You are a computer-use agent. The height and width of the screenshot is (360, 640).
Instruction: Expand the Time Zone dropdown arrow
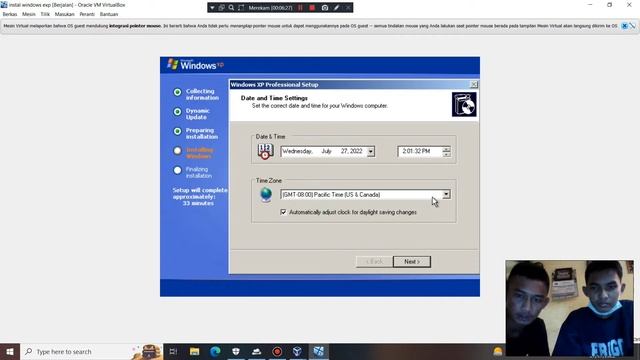click(x=446, y=195)
